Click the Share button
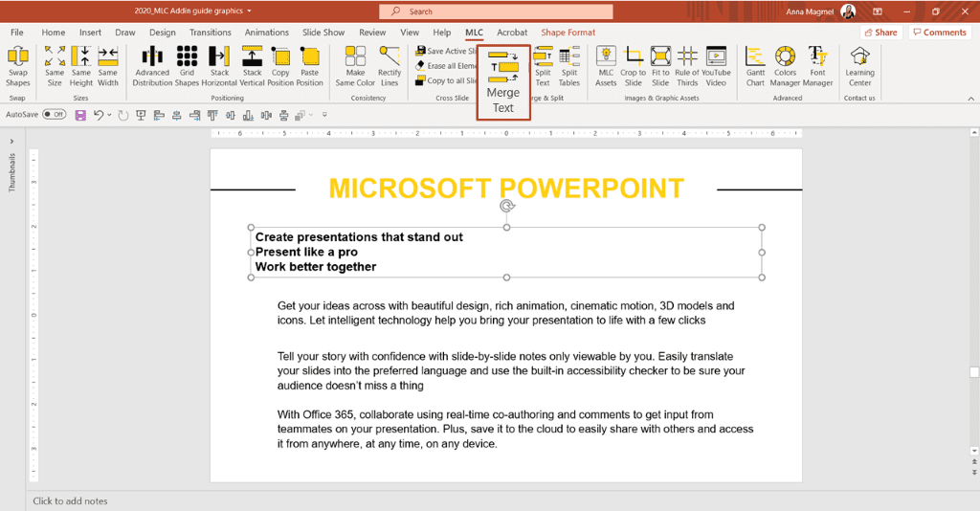Viewport: 980px width, 511px height. [x=881, y=33]
